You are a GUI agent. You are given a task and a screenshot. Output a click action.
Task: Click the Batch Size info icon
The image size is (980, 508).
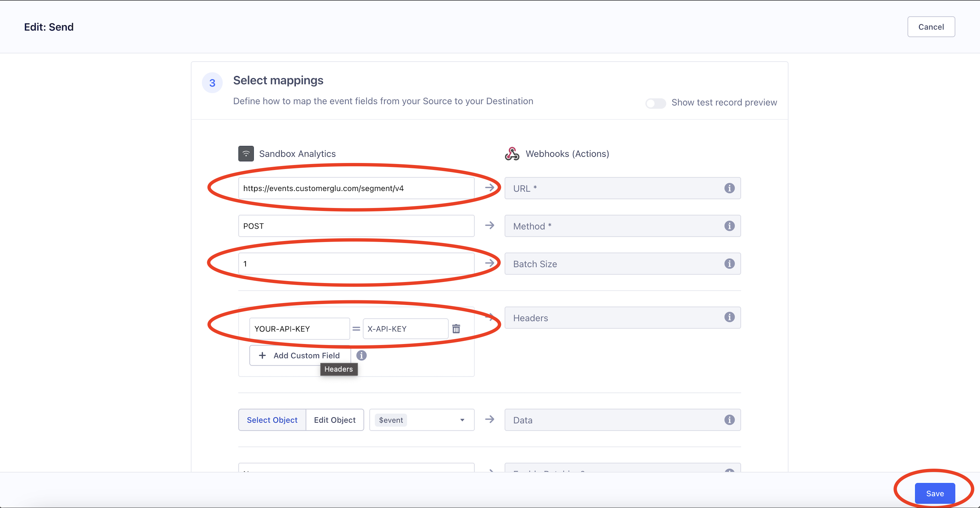(729, 264)
